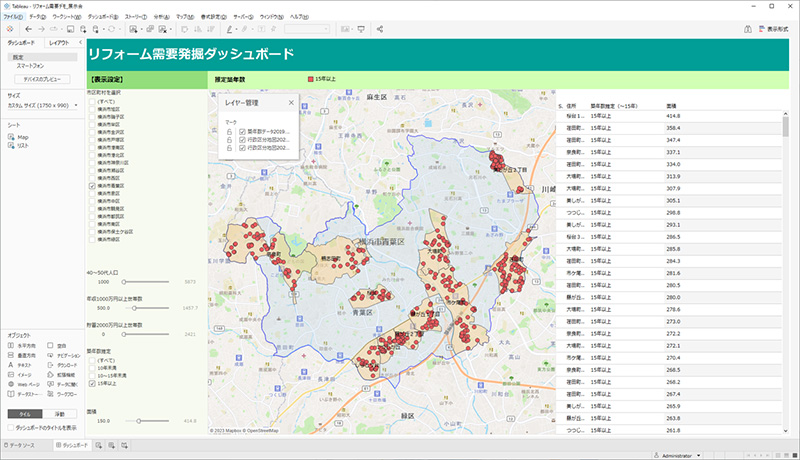Viewport: 800px width, 460px height.
Task: Click the デバイスのプレビュー button
Action: 42,79
